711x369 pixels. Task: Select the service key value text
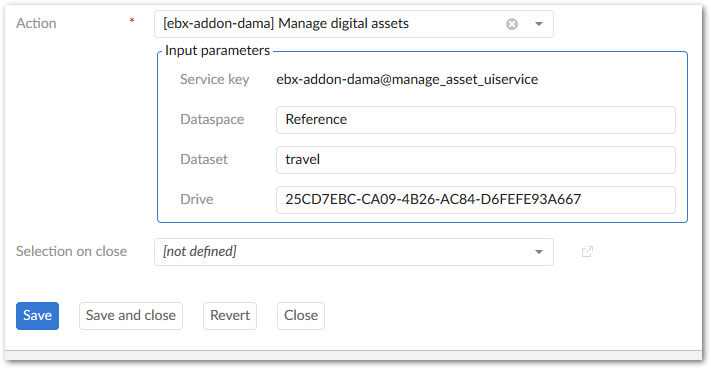point(407,79)
